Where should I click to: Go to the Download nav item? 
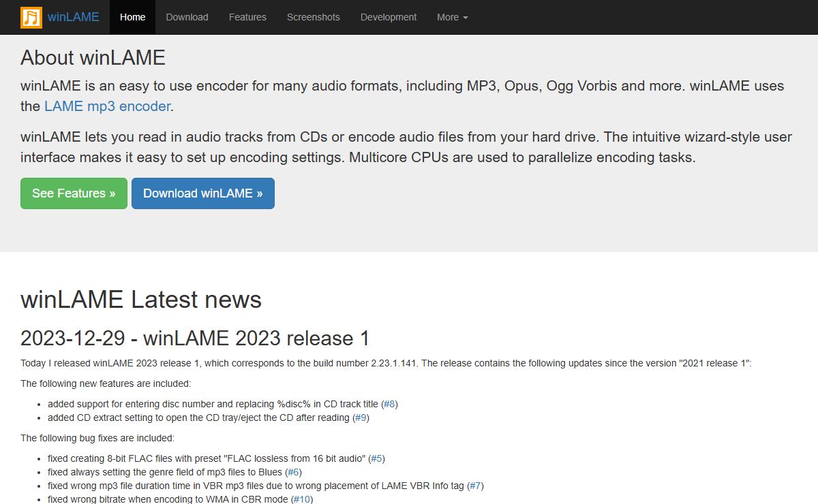point(187,17)
